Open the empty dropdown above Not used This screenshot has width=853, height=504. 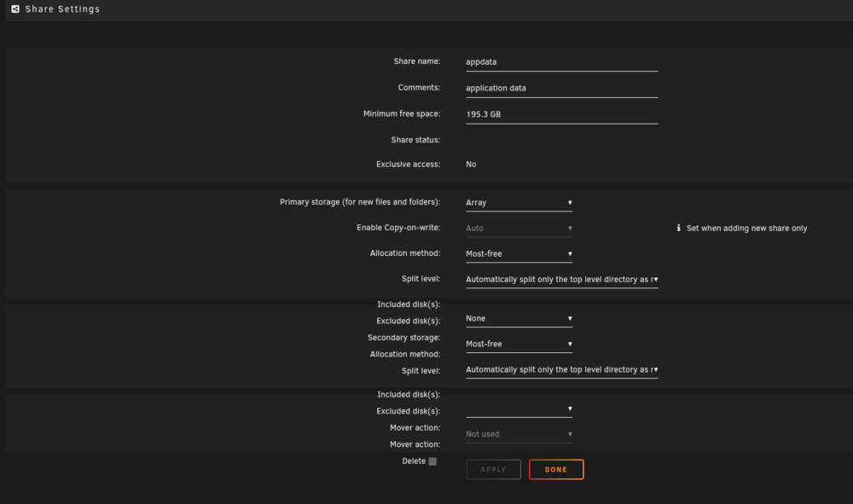[519, 408]
